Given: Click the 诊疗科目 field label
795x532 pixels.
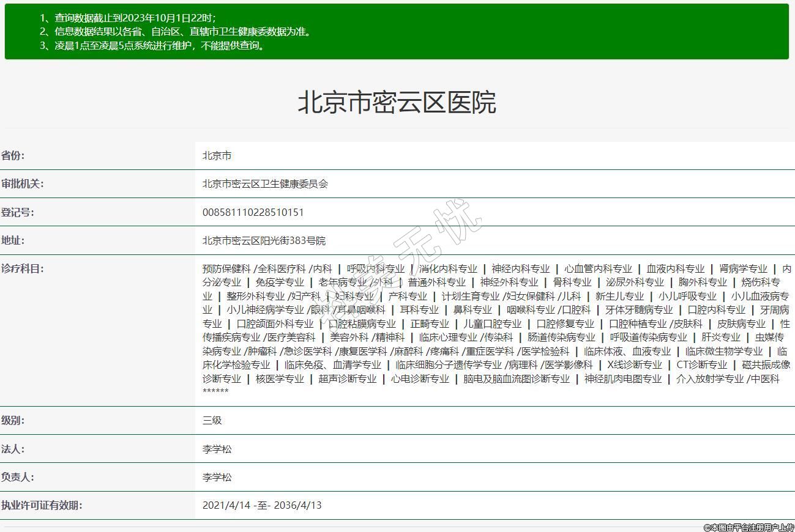Looking at the screenshot, I should [22, 268].
